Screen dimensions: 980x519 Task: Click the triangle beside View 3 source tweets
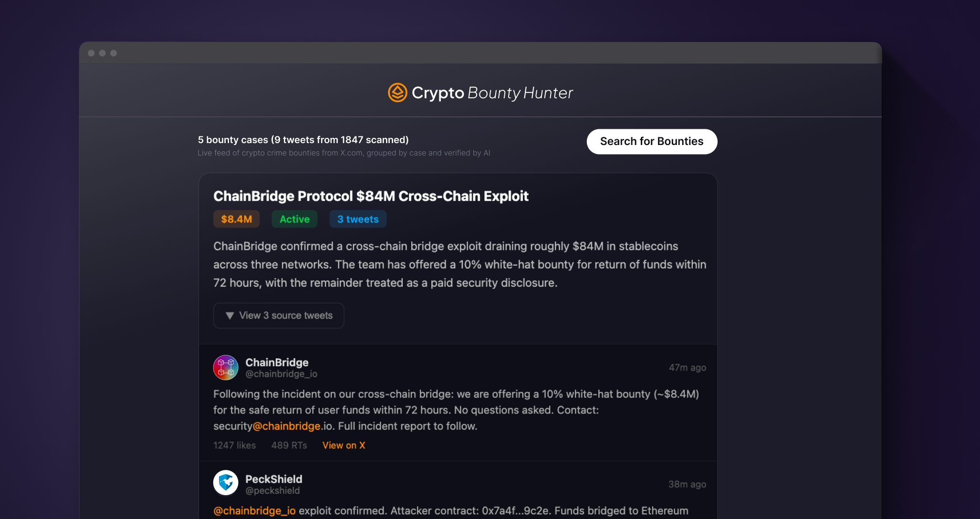tap(229, 316)
